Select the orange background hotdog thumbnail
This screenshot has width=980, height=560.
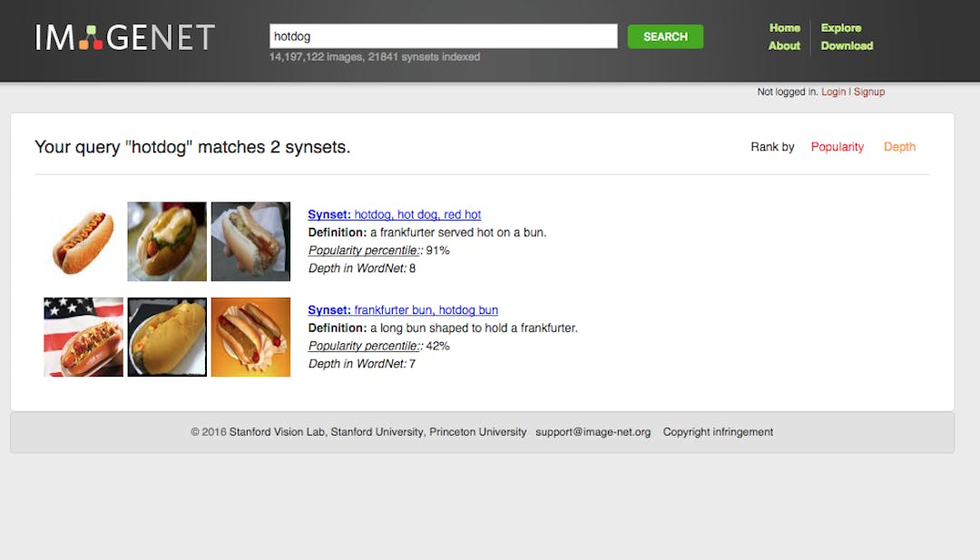point(250,337)
